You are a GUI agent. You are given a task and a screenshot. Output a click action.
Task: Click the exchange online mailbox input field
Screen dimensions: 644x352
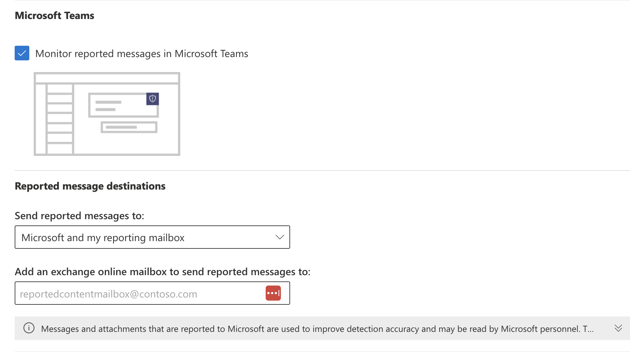[139, 293]
